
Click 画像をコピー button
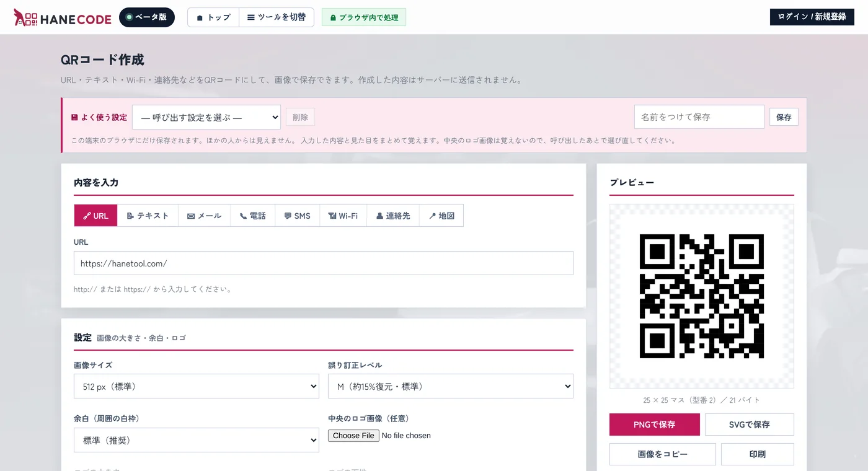tap(663, 454)
